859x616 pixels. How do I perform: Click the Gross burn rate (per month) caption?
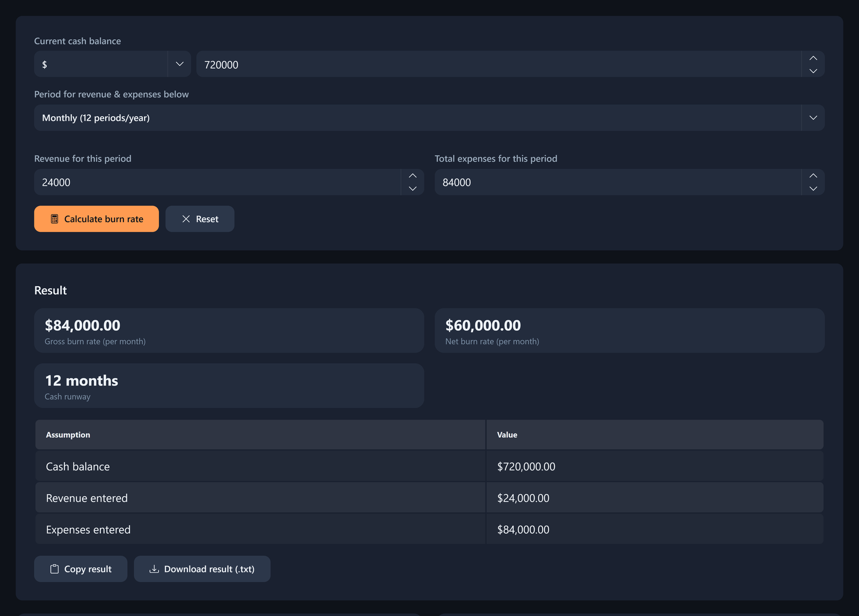tap(95, 341)
